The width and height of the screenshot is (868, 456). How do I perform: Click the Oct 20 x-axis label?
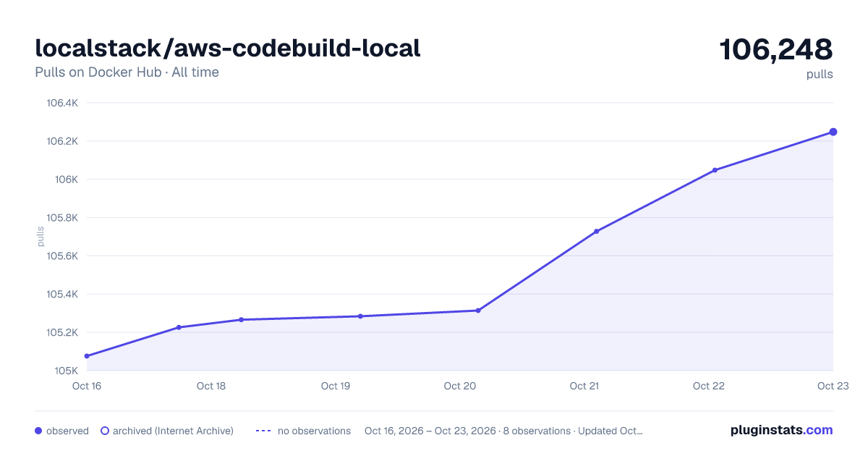[x=460, y=386]
